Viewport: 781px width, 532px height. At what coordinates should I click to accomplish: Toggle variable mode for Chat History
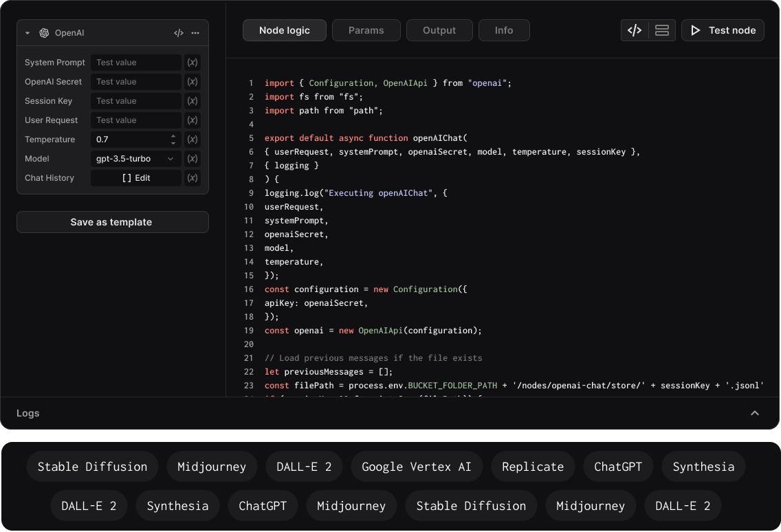pos(192,177)
